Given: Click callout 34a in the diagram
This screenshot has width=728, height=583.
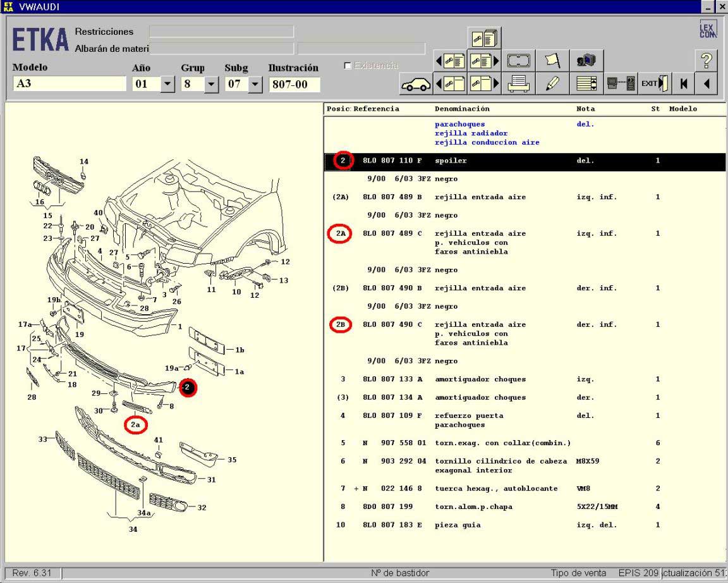Looking at the screenshot, I should [x=144, y=513].
